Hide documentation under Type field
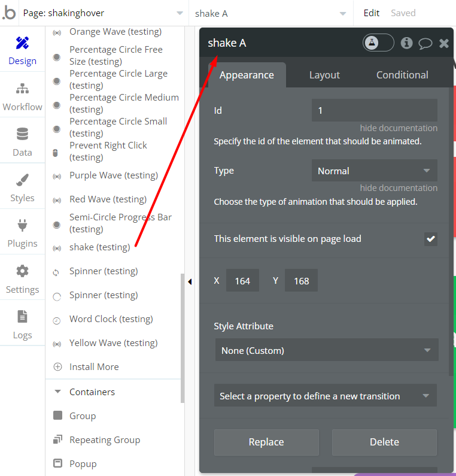Screen dimensions: 456x476 [x=399, y=188]
